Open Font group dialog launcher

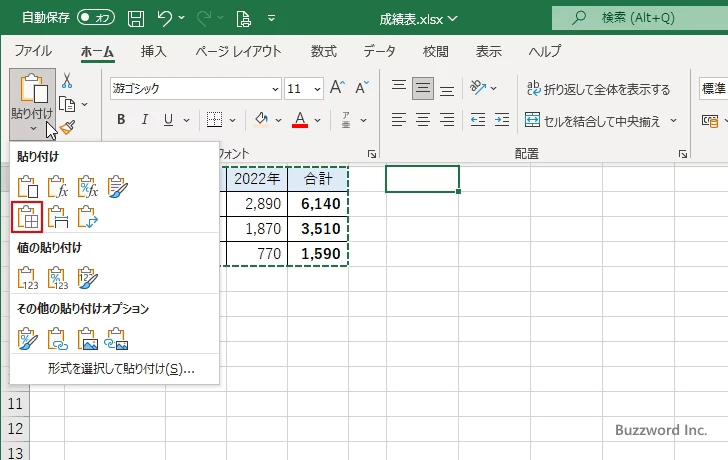(372, 154)
